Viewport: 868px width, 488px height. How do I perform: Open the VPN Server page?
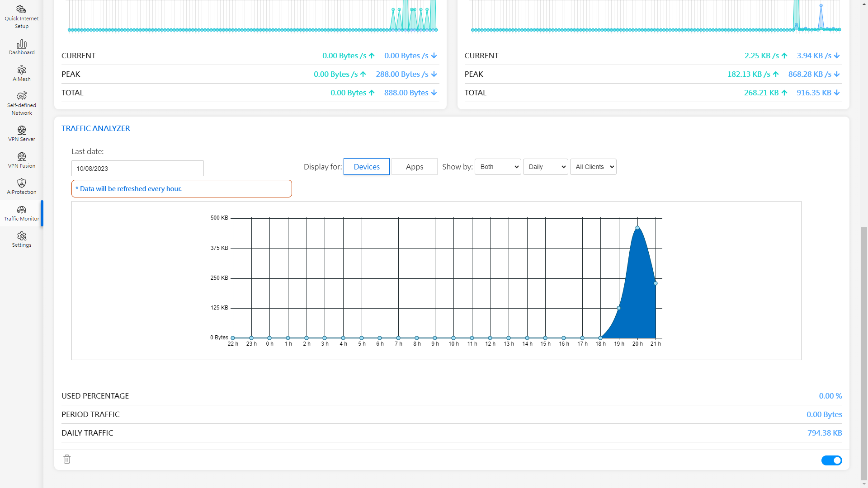(x=22, y=134)
